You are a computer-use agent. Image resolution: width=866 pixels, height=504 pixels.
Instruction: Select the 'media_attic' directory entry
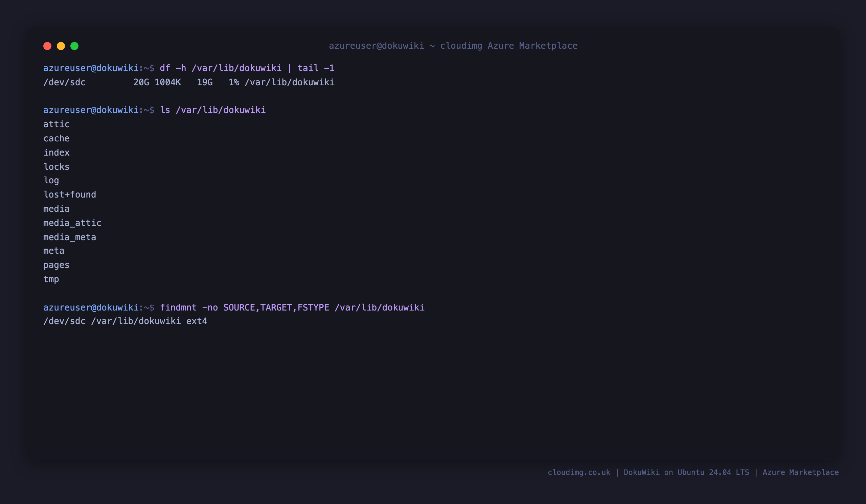click(72, 223)
